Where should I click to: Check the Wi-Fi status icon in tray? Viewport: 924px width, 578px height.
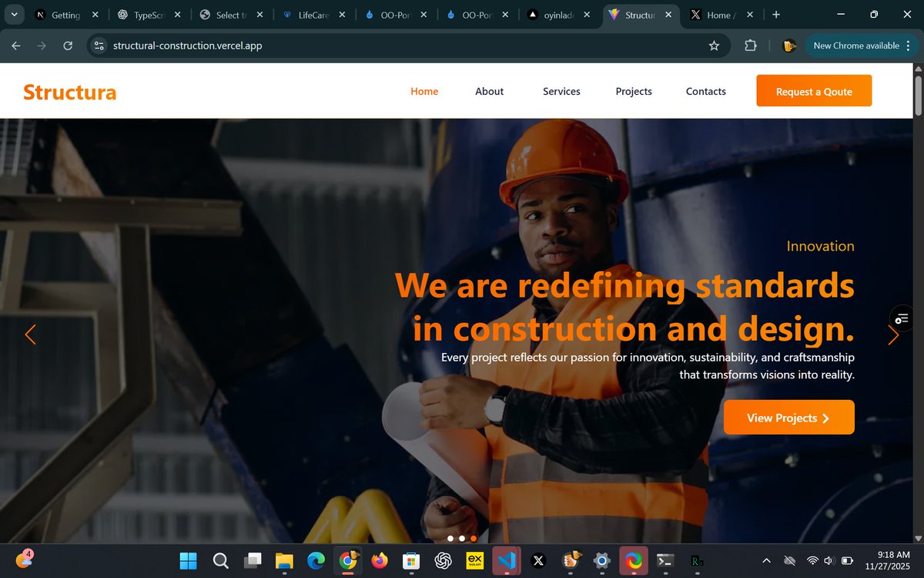(x=812, y=560)
